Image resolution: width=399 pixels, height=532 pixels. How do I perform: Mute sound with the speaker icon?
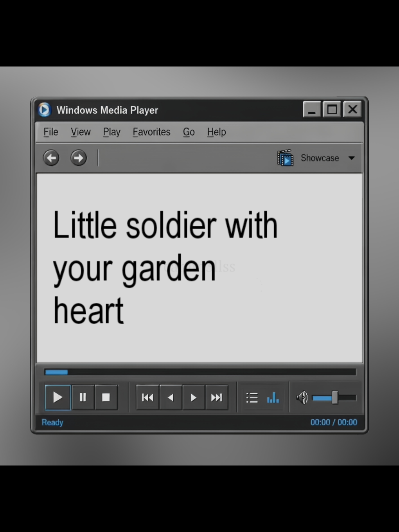[x=302, y=398]
